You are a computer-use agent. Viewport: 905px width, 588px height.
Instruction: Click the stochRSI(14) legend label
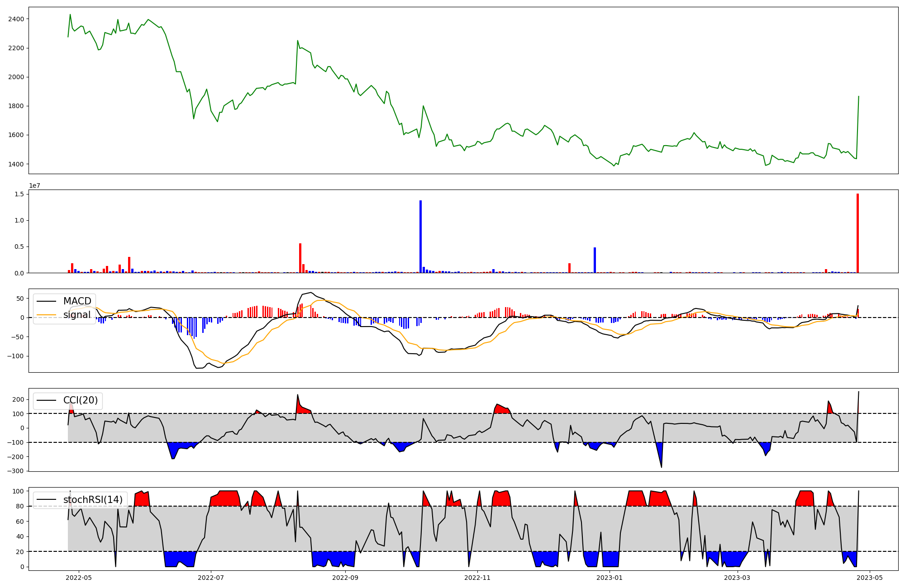pos(93,500)
